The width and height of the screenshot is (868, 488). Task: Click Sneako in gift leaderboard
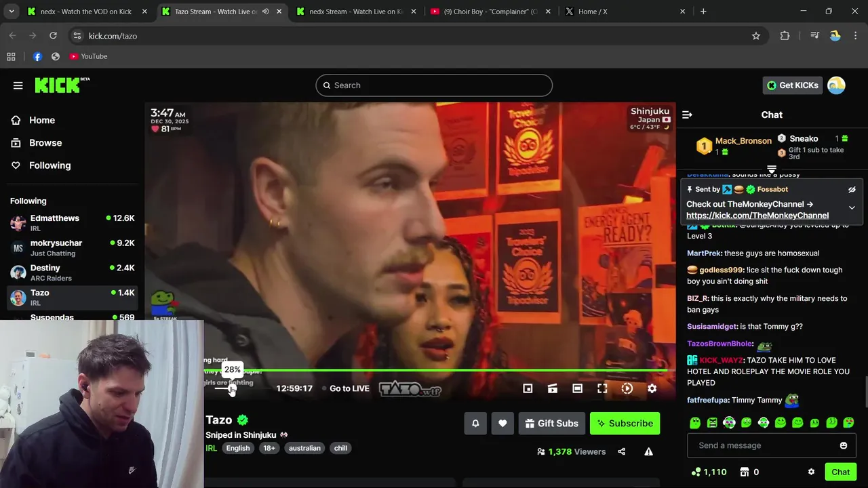[x=804, y=138]
